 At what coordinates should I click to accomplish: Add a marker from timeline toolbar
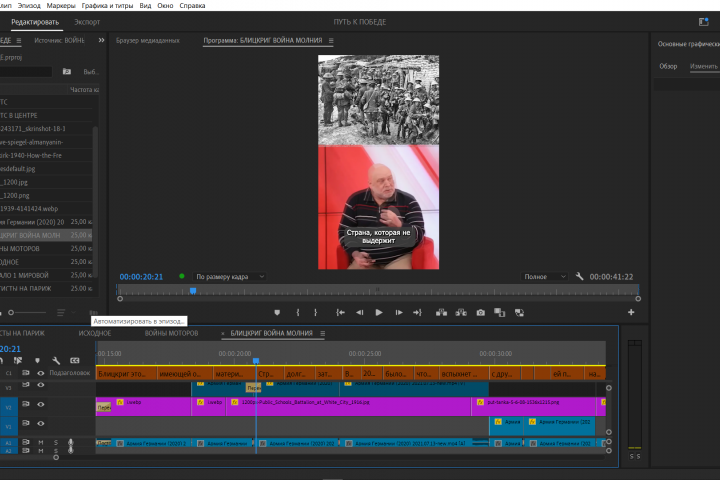[x=38, y=361]
